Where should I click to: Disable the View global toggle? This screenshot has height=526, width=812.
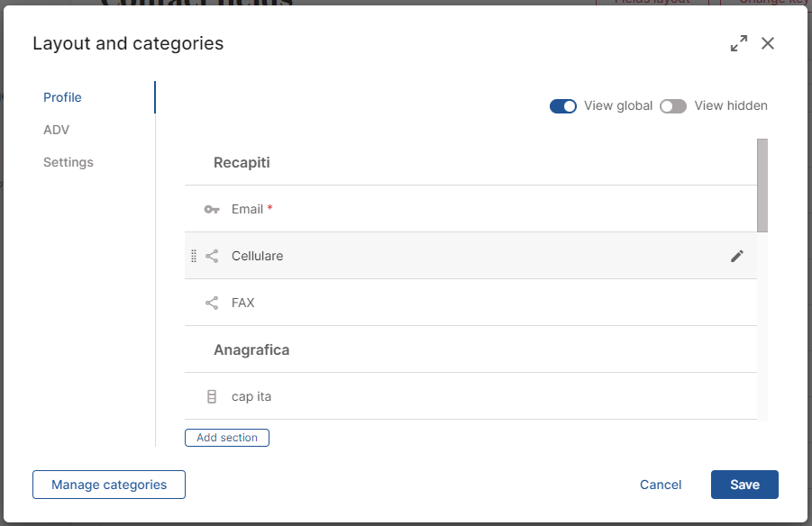pos(563,106)
